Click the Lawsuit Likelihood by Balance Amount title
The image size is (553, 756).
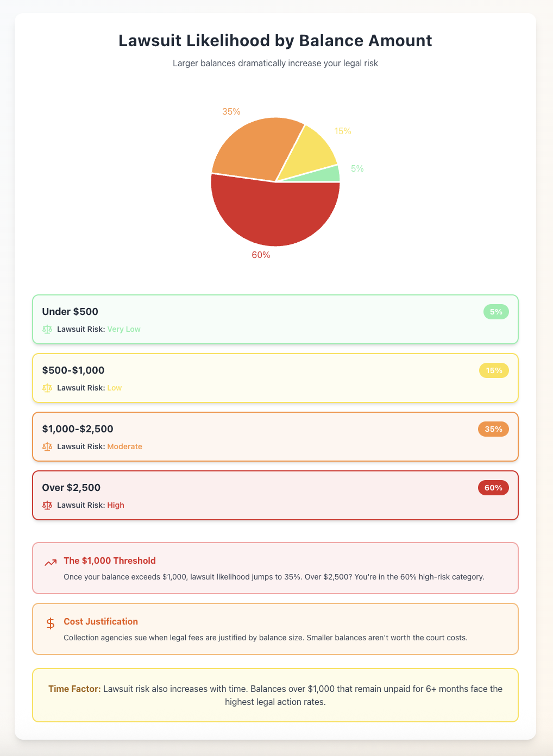[x=275, y=41]
